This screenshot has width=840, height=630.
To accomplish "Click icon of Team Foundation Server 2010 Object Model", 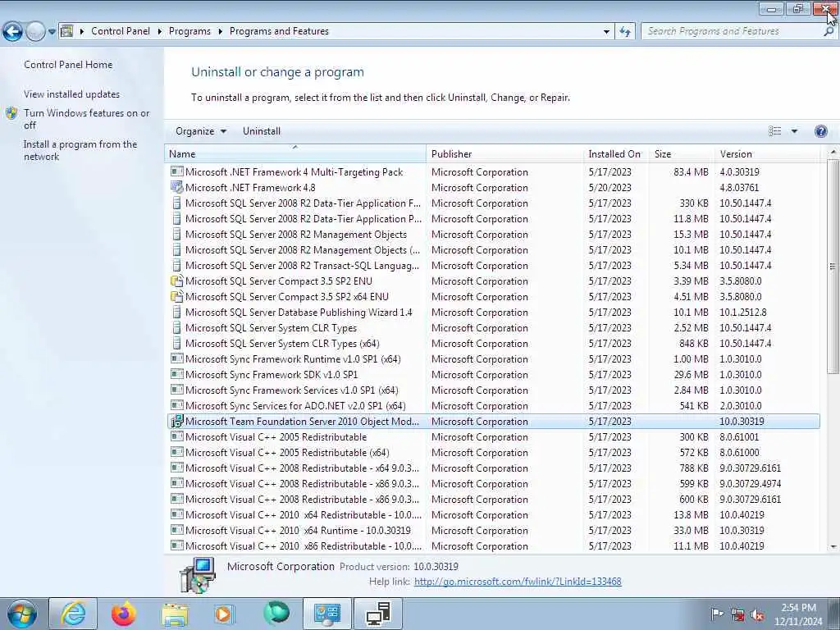I will pos(177,421).
